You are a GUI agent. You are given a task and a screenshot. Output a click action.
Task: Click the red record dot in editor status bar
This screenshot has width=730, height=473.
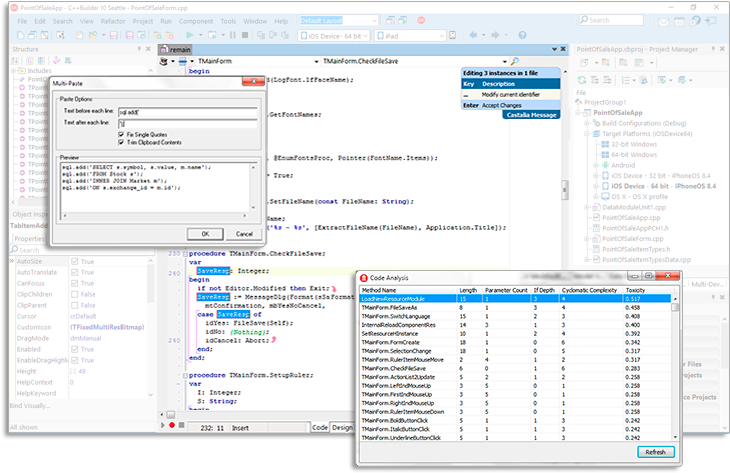pyautogui.click(x=172, y=425)
